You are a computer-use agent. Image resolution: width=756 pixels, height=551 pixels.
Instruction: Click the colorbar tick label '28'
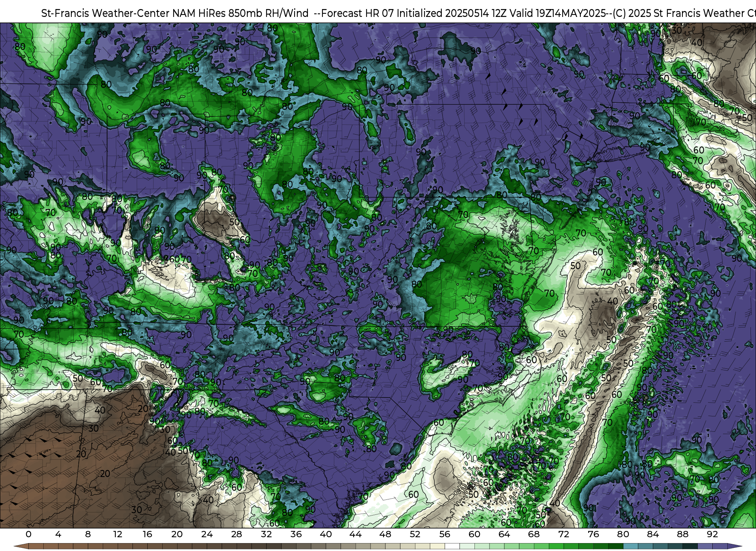coord(237,534)
